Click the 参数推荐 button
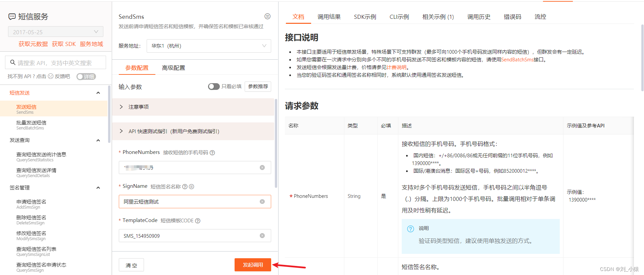This screenshot has height=275, width=644. (258, 87)
